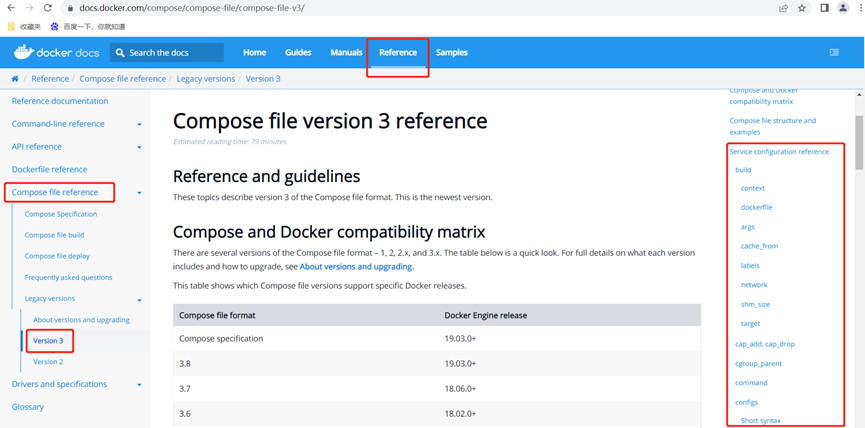The image size is (865, 428).
Task: Jump to cap_add, cap_drop in contents
Action: pos(765,344)
